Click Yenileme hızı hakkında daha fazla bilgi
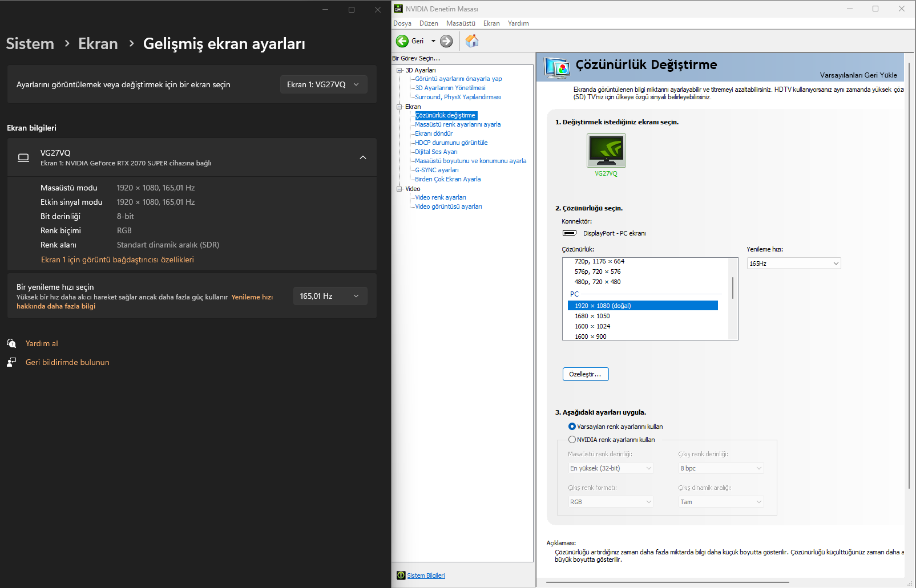This screenshot has height=588, width=916. pos(145,302)
